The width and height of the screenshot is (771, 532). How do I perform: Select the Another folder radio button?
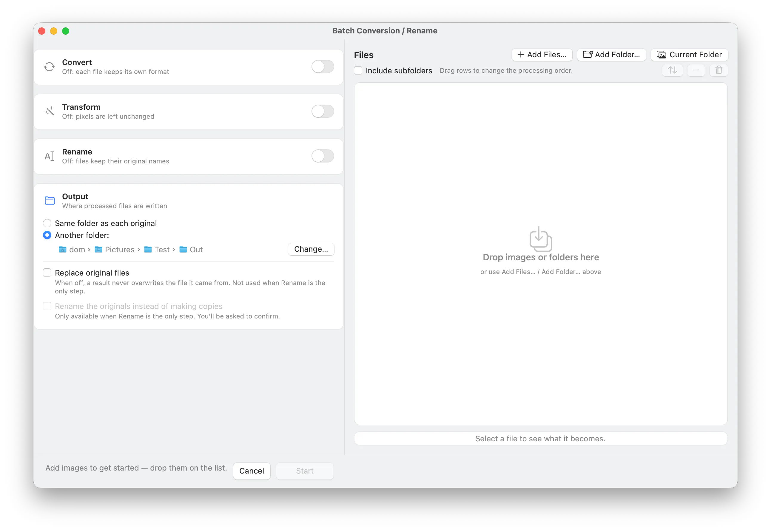tap(47, 235)
